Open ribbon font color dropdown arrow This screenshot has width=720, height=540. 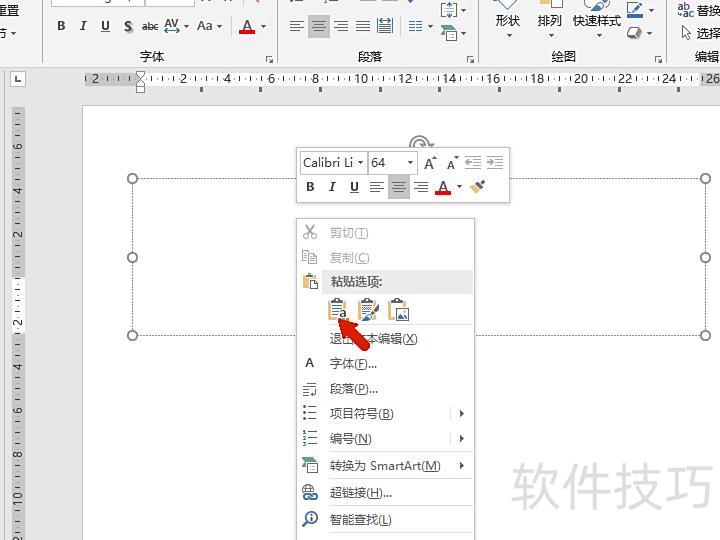[x=264, y=27]
